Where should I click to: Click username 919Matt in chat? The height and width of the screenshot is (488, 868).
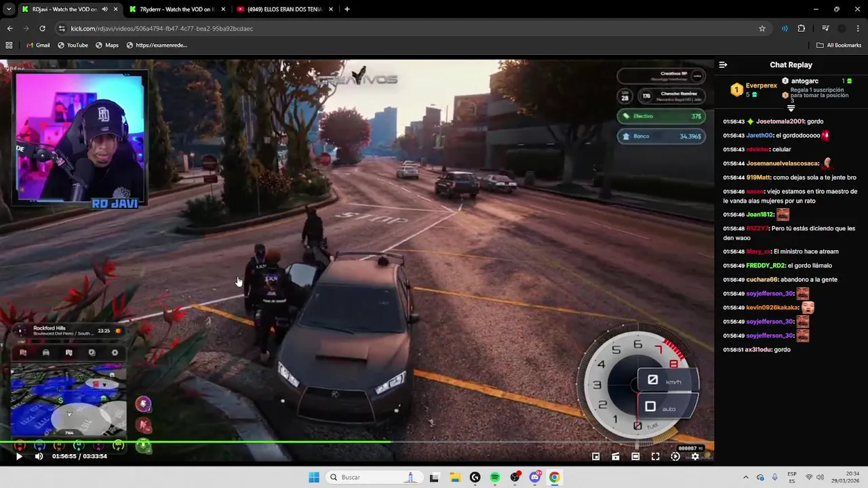pos(759,178)
